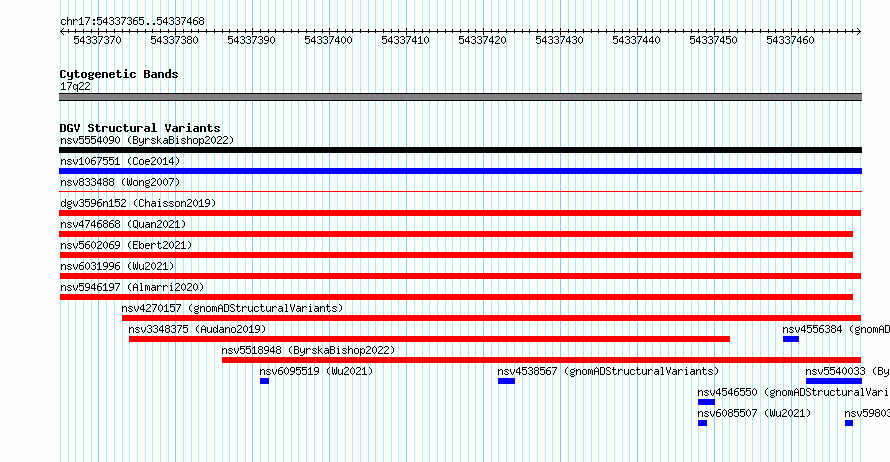Screen dimensions: 890x462
Task: Open dgv3596n152 (Chaisson2019) label
Action: (x=138, y=203)
